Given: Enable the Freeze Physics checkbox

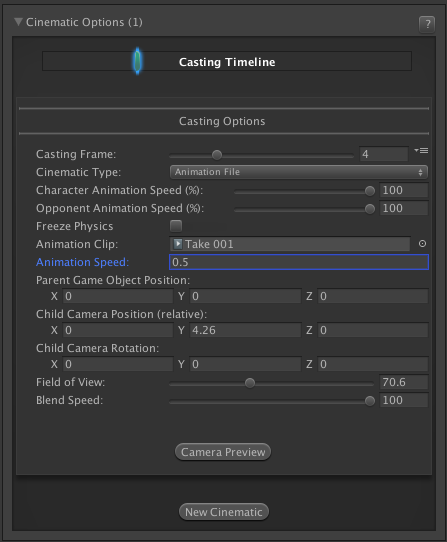Looking at the screenshot, I should click(x=176, y=226).
